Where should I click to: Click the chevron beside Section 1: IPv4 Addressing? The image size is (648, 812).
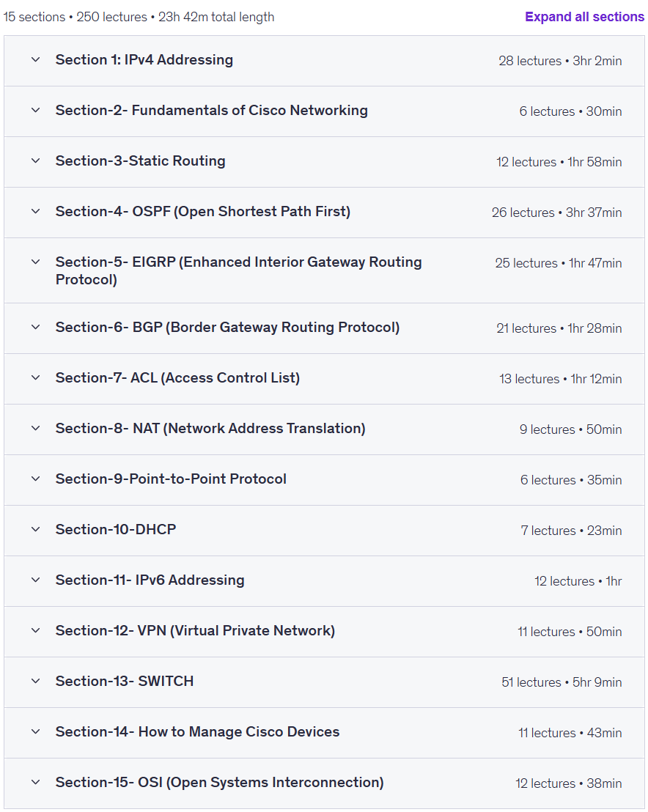click(36, 59)
